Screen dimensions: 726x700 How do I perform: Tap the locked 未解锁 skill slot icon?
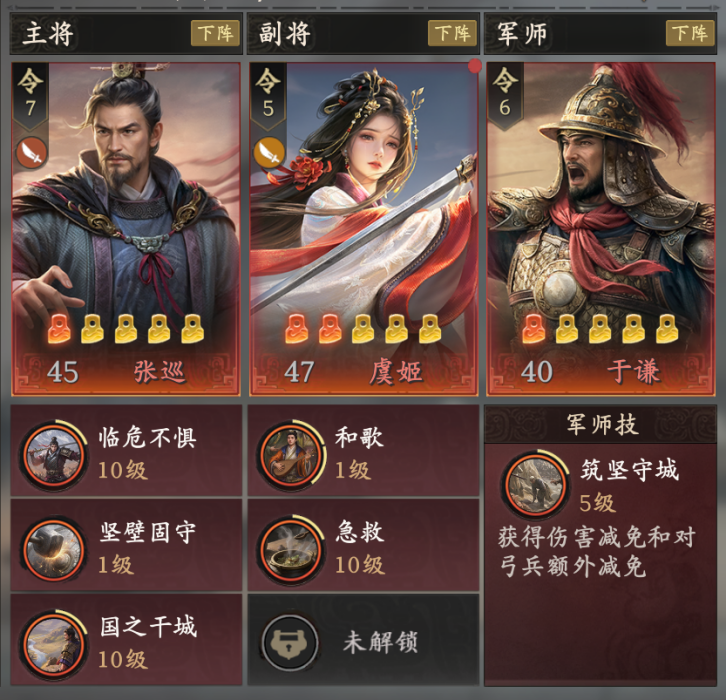point(290,643)
